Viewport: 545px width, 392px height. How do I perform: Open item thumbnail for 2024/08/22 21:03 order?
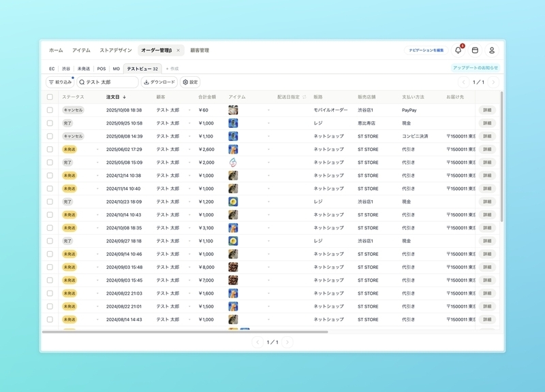pos(233,293)
